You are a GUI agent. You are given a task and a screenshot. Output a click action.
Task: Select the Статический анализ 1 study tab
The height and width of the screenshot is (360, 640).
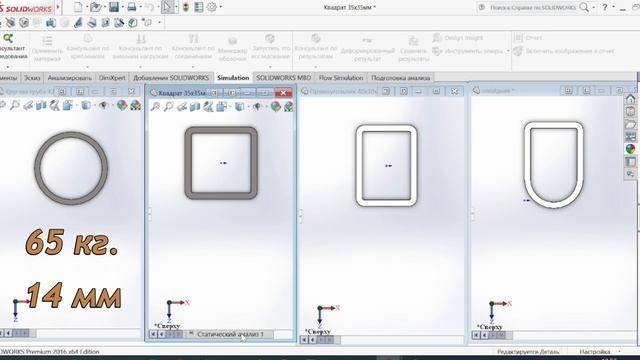point(230,334)
